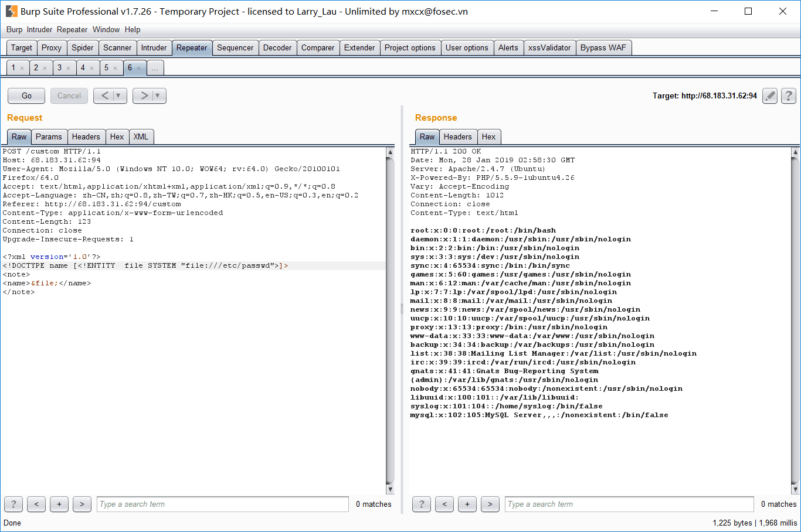Viewport: 801px width, 532px height.
Task: Expand the back history dropdown arrow
Action: click(x=119, y=96)
